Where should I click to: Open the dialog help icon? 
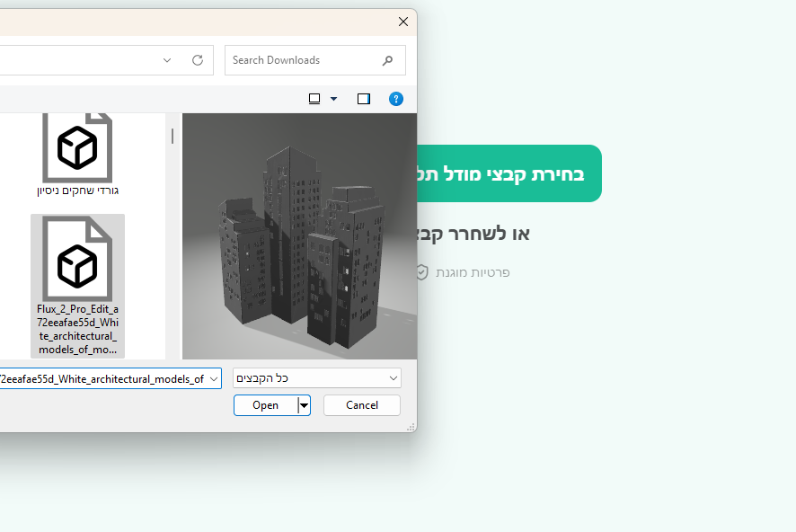pos(396,99)
